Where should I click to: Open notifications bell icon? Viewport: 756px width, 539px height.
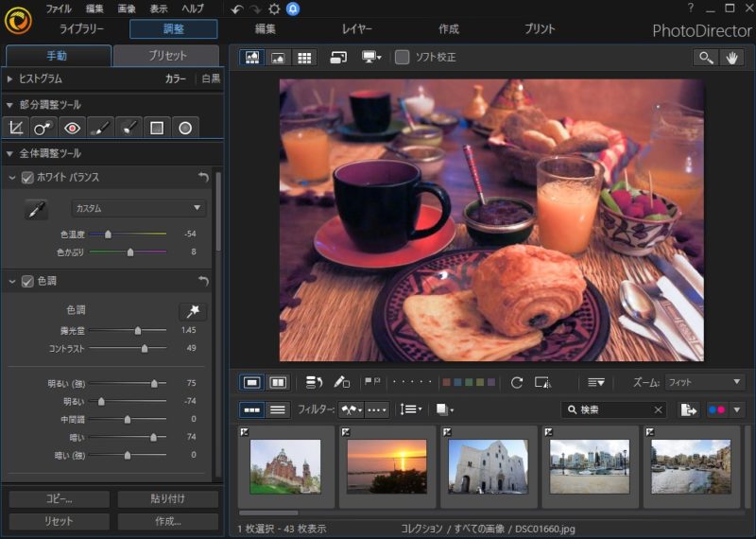click(x=293, y=9)
